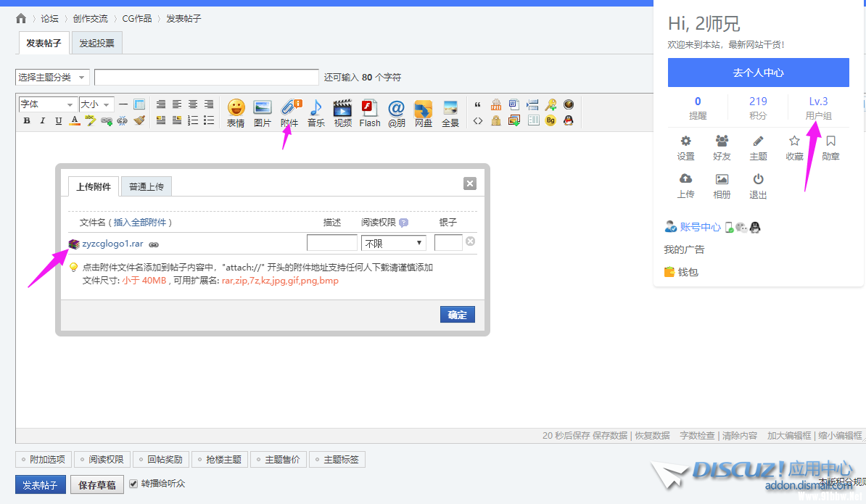Image resolution: width=866 pixels, height=504 pixels.
Task: Switch to 发起投票 tab
Action: click(x=96, y=44)
